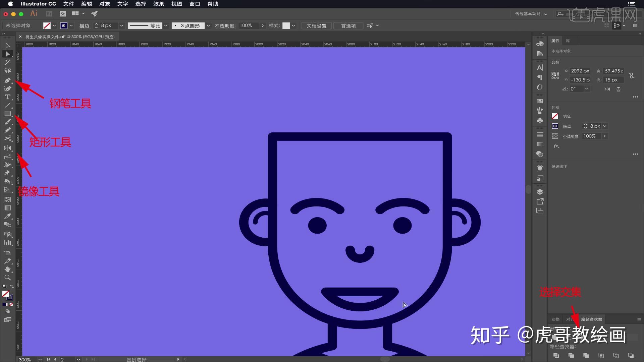Select the Hand tool
The width and height of the screenshot is (644, 362).
tap(7, 269)
